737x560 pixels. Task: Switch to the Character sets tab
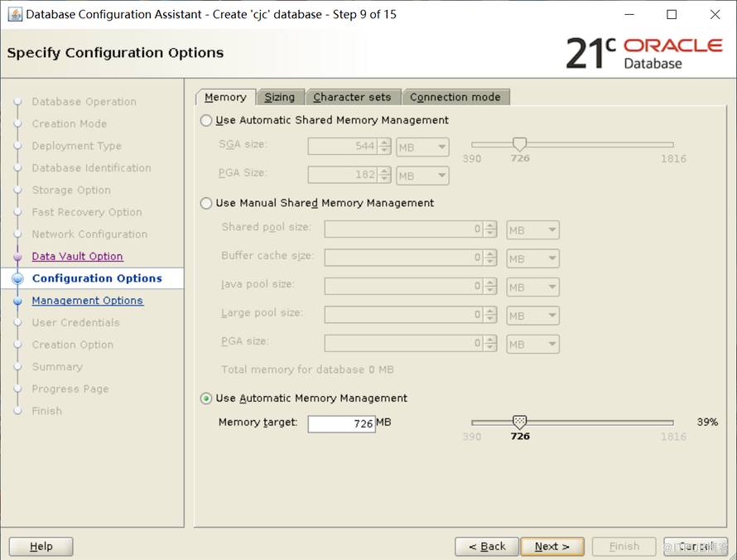352,97
